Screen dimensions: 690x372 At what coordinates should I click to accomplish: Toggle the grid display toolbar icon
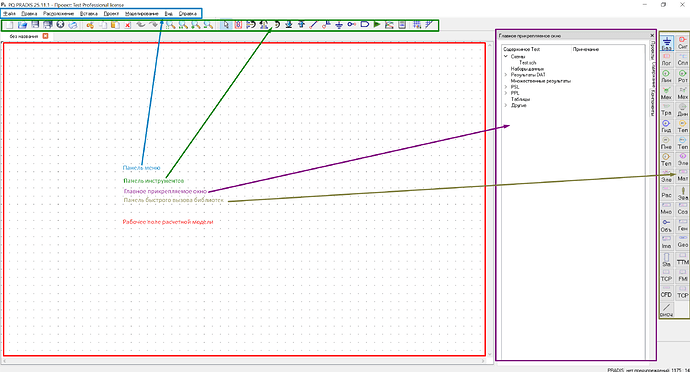(417, 25)
